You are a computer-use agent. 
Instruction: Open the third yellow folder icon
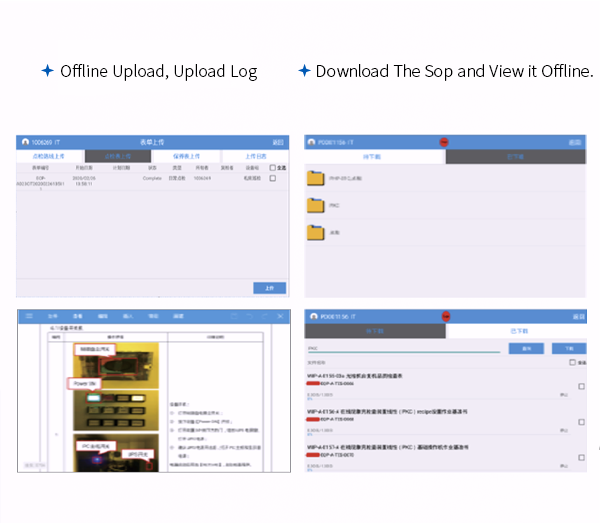[316, 231]
